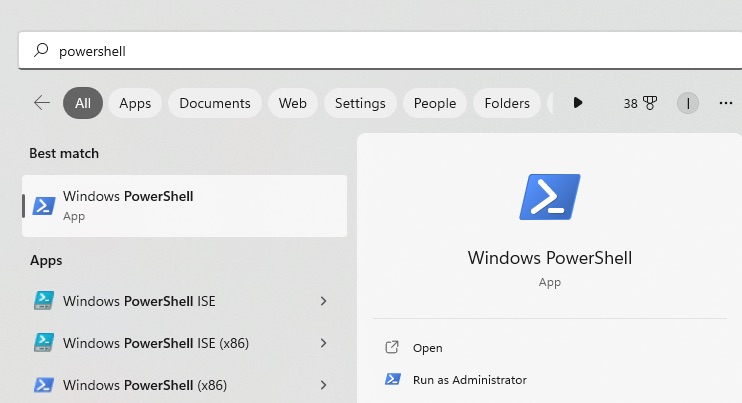Screen dimensions: 742x403
Task: Click the search magnifier icon
Action: coord(41,50)
